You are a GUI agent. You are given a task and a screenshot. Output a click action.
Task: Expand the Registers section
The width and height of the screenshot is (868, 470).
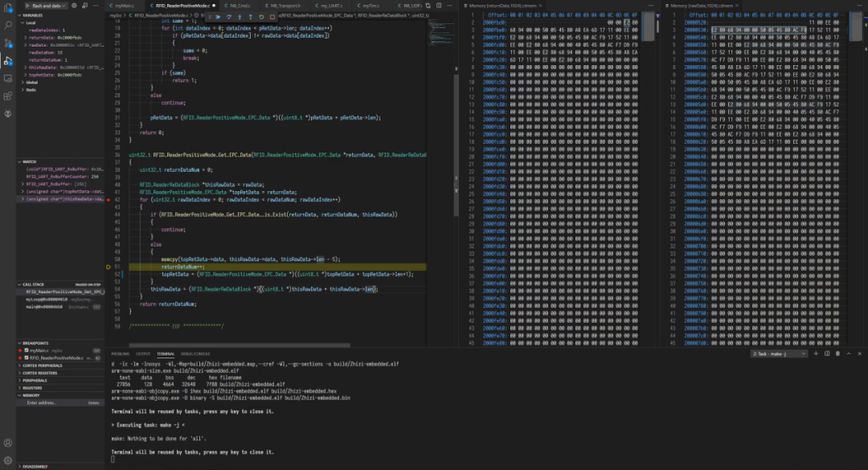[x=34, y=387]
